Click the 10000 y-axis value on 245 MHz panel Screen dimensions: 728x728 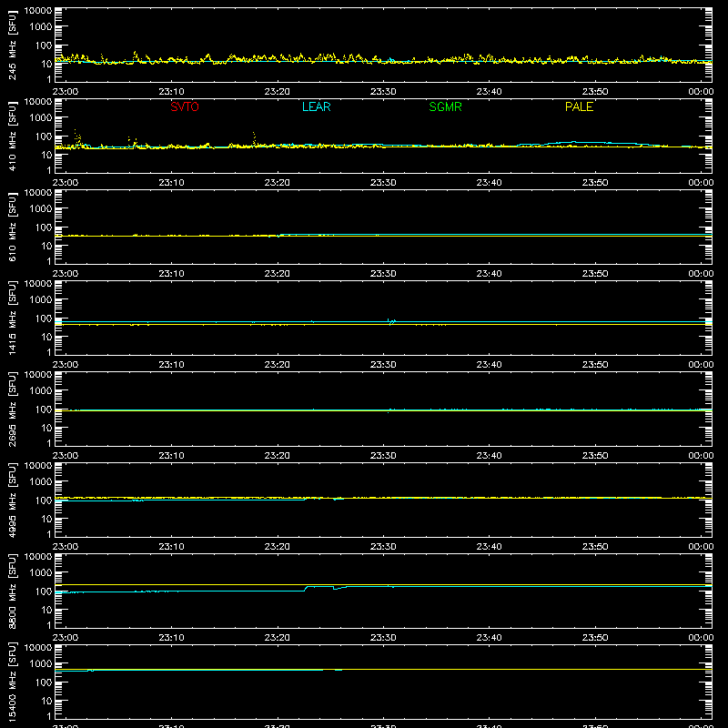(38, 11)
